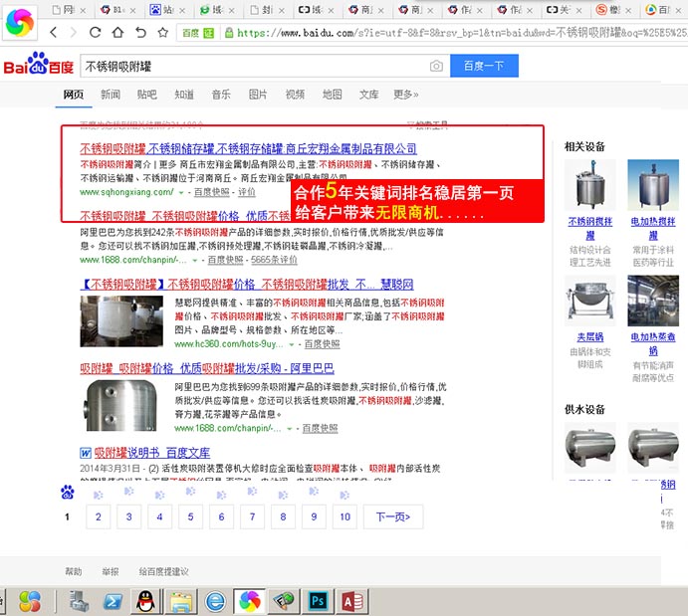Open the 夹层锅 sidebar link
This screenshot has width=688, height=616.
tap(590, 337)
